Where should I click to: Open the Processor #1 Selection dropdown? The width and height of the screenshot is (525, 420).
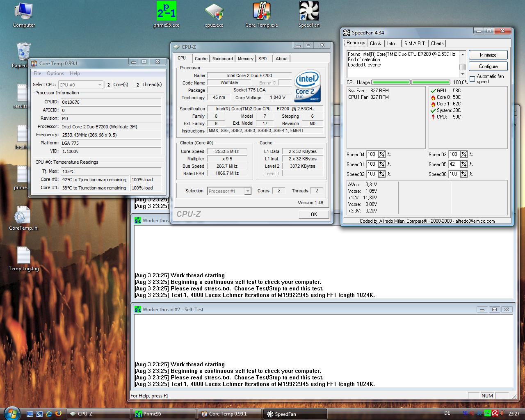tap(229, 191)
